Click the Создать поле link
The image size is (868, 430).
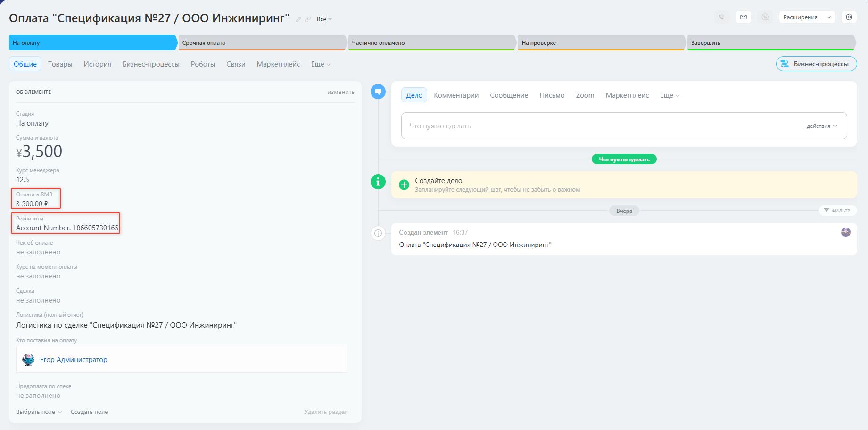tap(89, 412)
